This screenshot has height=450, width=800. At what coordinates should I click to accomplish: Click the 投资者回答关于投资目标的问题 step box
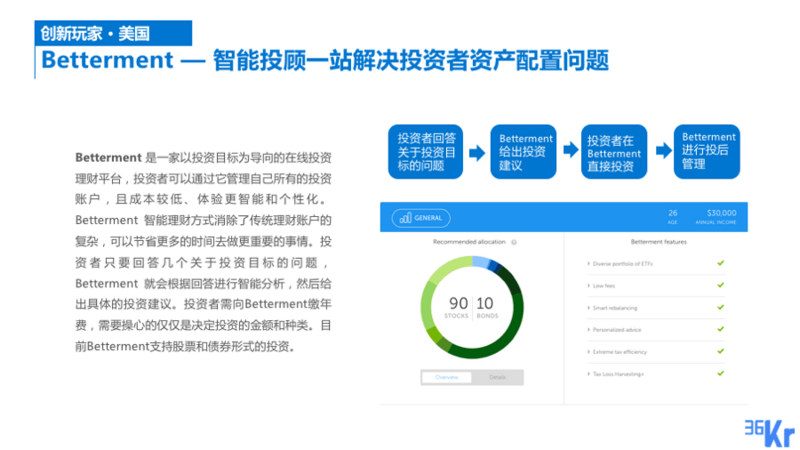pos(426,152)
